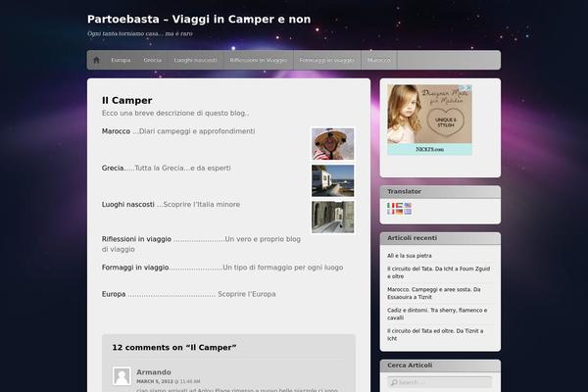Select the Arabic flag in Translator

pos(400,206)
